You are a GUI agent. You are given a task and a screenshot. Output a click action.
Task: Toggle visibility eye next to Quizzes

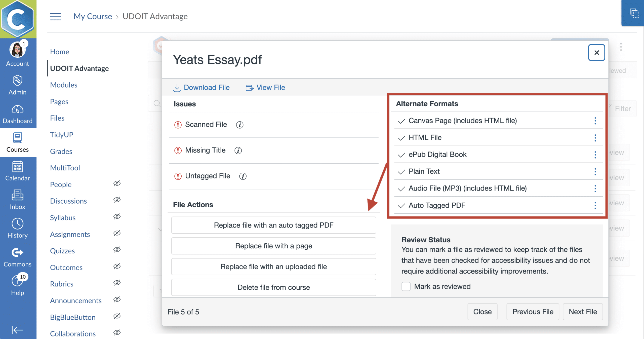pyautogui.click(x=117, y=250)
